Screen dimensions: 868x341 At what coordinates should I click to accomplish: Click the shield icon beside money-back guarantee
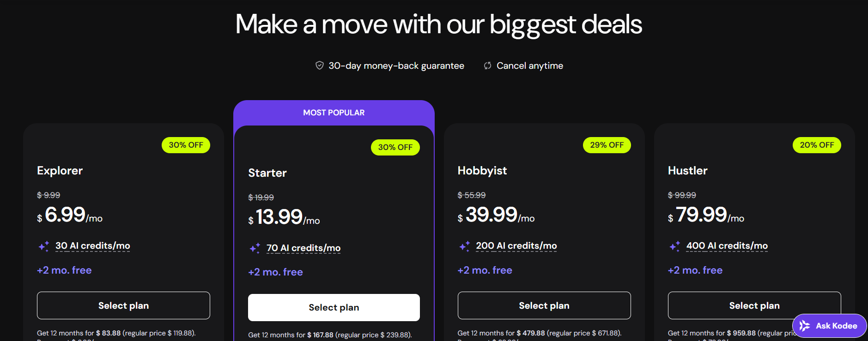click(x=319, y=66)
